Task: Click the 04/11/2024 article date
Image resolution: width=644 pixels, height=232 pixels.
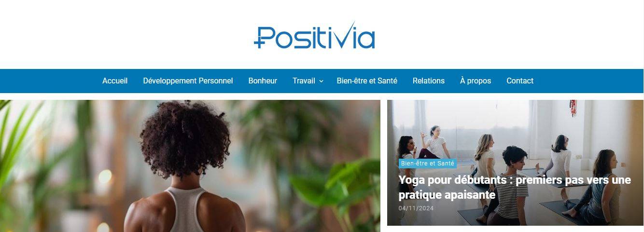Action: click(416, 208)
